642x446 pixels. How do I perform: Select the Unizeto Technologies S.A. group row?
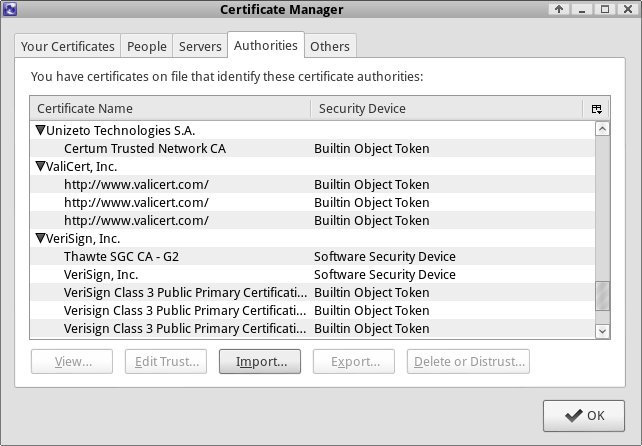(x=312, y=130)
